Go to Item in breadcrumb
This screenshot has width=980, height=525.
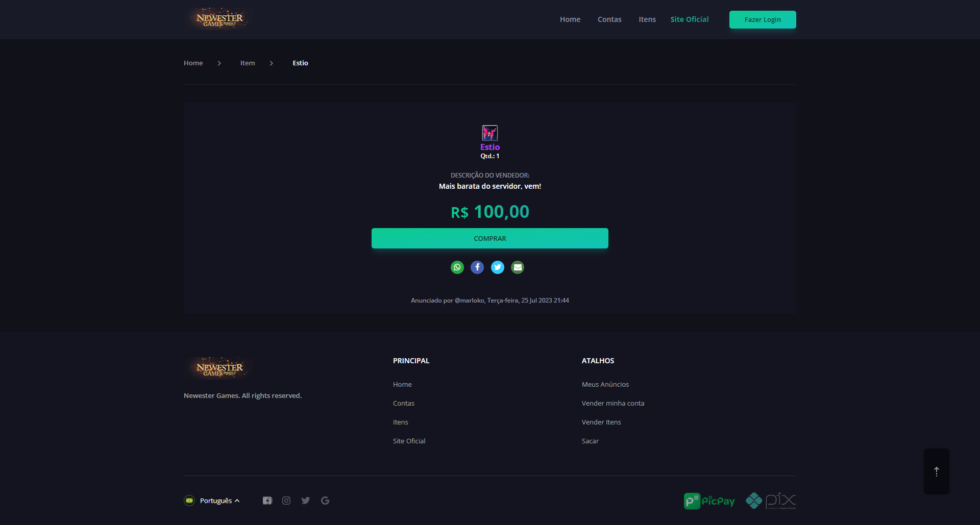248,63
